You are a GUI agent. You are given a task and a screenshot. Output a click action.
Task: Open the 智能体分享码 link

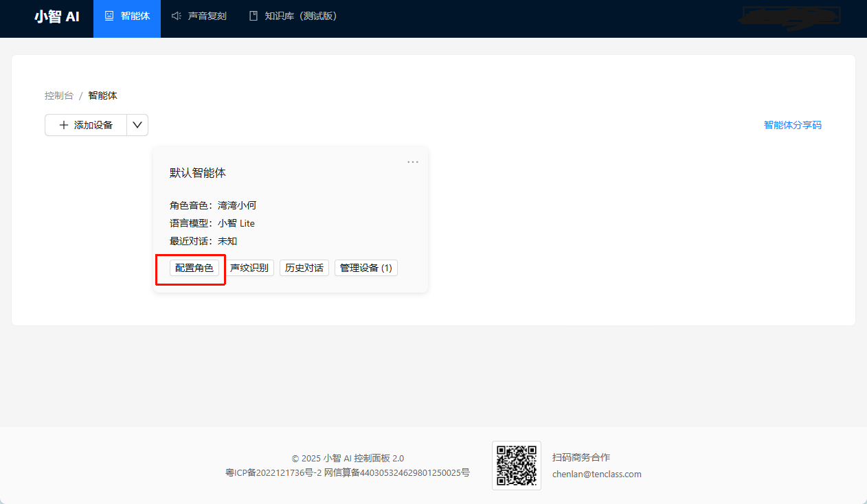coord(792,125)
